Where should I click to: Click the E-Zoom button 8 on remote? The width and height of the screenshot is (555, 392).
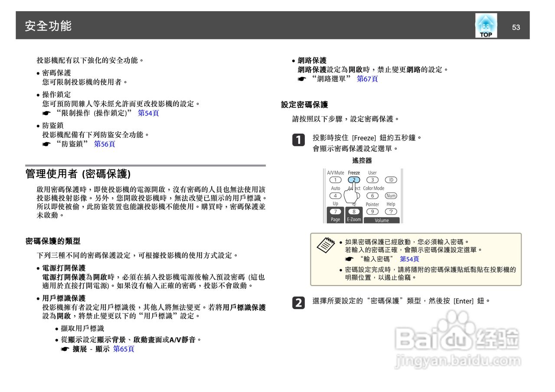coord(354,212)
